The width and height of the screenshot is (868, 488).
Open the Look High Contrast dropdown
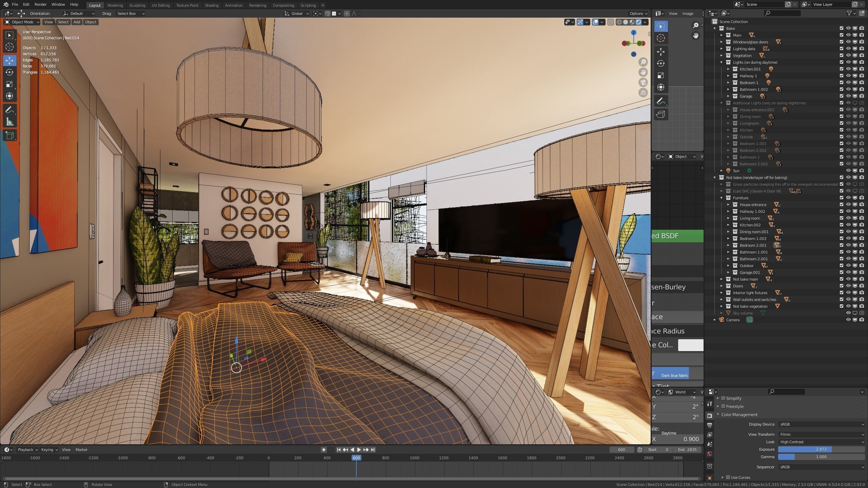[822, 442]
